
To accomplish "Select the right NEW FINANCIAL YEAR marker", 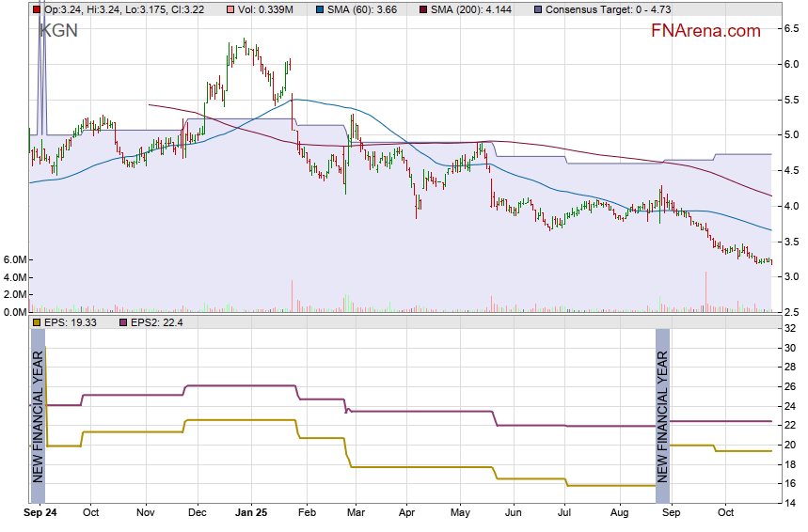I will [x=662, y=415].
